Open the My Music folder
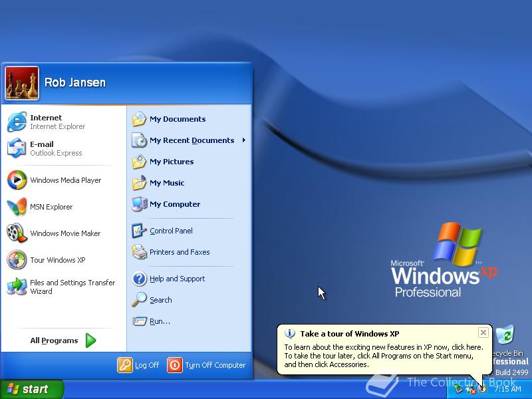The image size is (532, 399). (x=190, y=183)
